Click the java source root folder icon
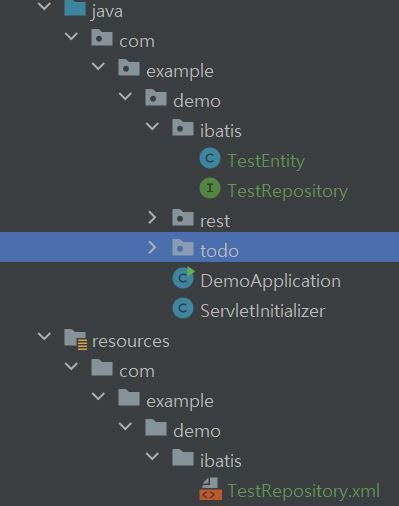Image resolution: width=399 pixels, height=506 pixels. [x=75, y=8]
